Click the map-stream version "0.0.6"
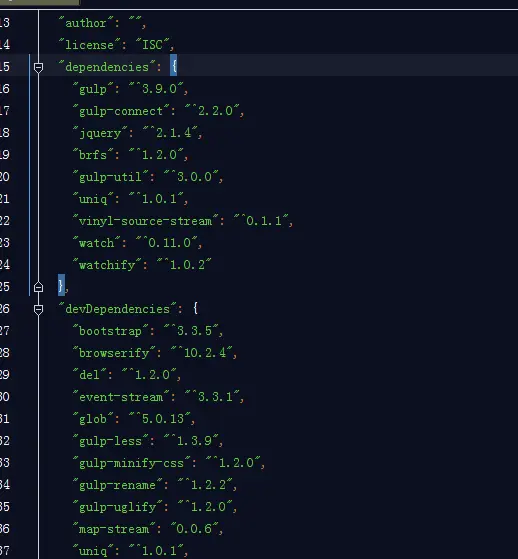The height and width of the screenshot is (559, 518). [x=194, y=529]
